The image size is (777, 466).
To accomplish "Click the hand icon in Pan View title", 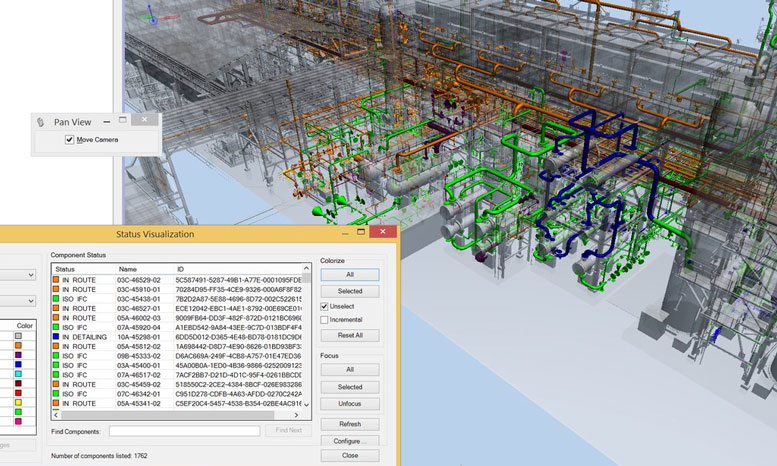I will [x=41, y=121].
